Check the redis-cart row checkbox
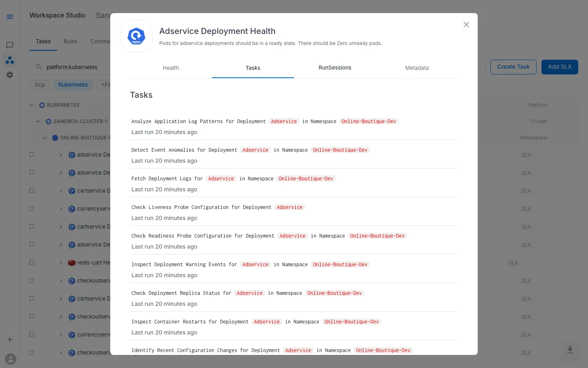 [31, 262]
